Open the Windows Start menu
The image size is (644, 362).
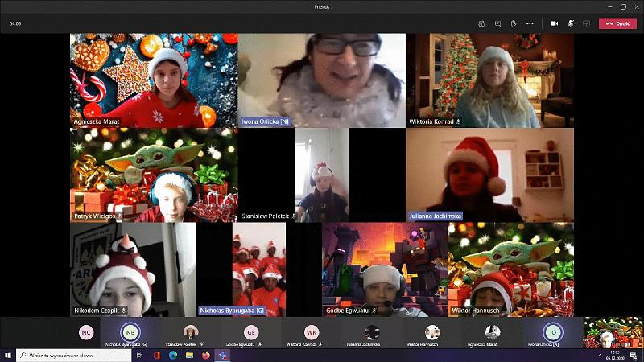(7, 355)
